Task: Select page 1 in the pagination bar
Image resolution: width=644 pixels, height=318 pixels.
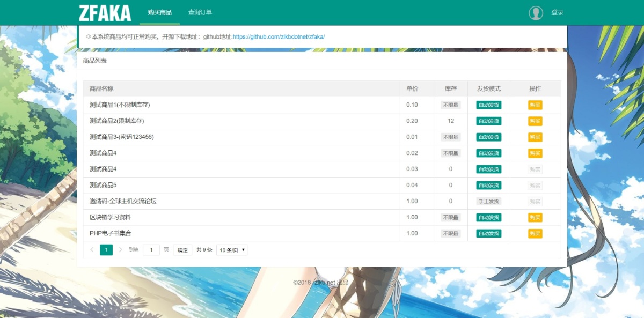Action: pos(106,249)
